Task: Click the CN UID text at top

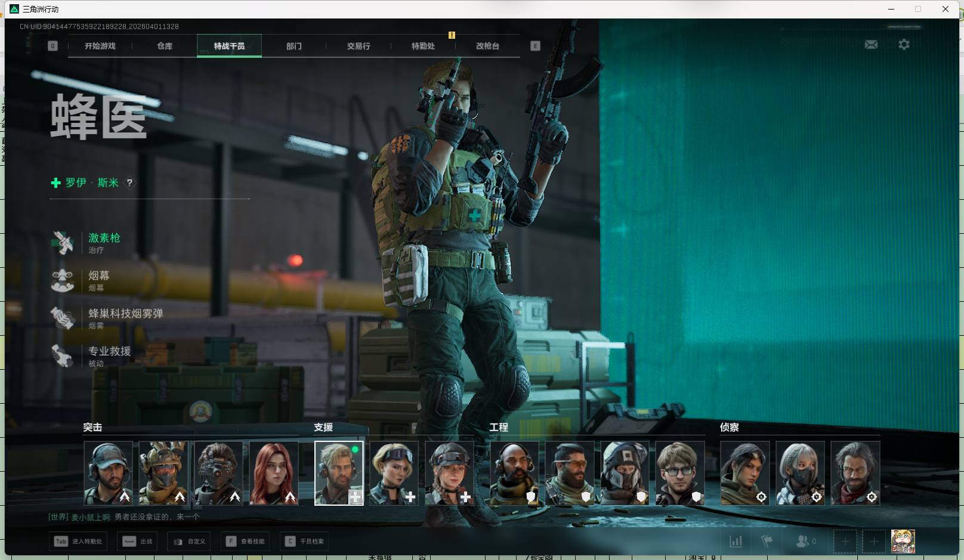Action: click(99, 26)
